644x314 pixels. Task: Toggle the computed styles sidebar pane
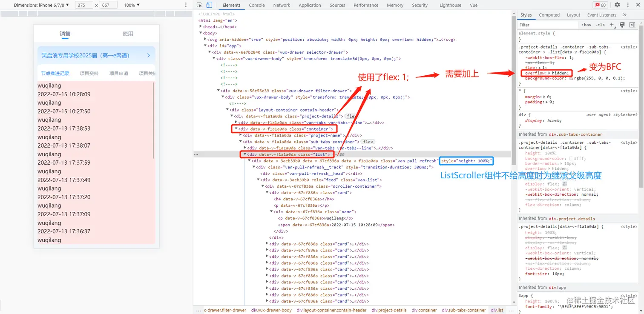click(632, 25)
